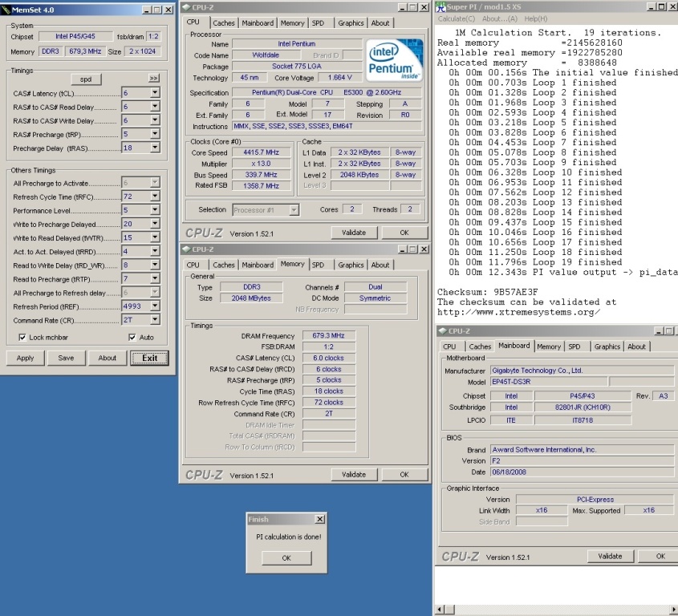Image resolution: width=678 pixels, height=616 pixels.
Task: Open the Act. to Act. Delayed (tRRD) dropdown
Action: 155,251
